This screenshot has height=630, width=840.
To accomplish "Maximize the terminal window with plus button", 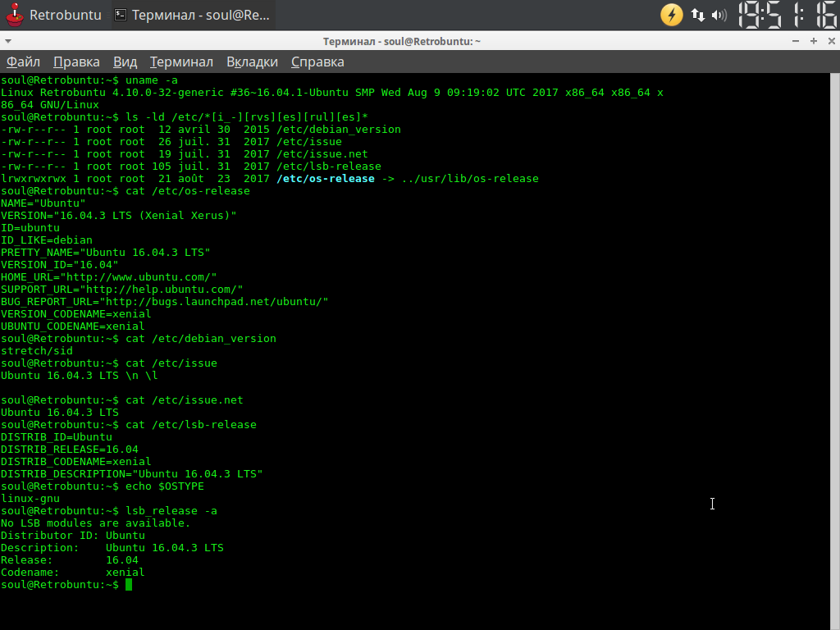I will click(814, 41).
